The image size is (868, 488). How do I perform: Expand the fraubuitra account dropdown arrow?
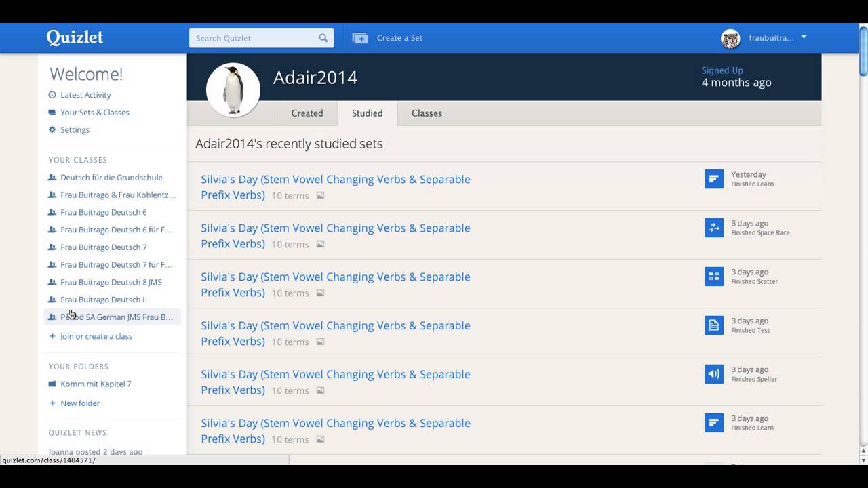pos(804,37)
